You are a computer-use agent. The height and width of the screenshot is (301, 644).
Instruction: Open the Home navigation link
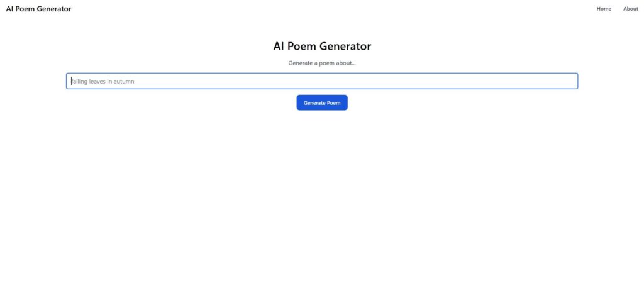click(x=604, y=9)
